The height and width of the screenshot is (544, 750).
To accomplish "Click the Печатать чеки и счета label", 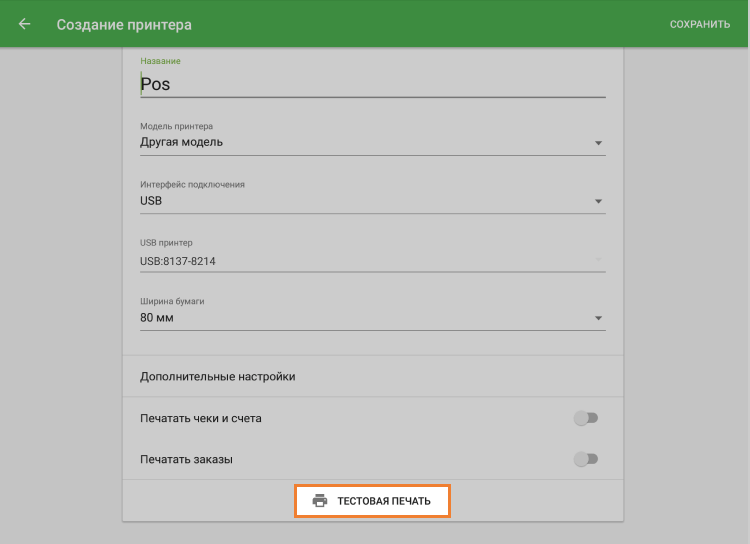I will [201, 418].
